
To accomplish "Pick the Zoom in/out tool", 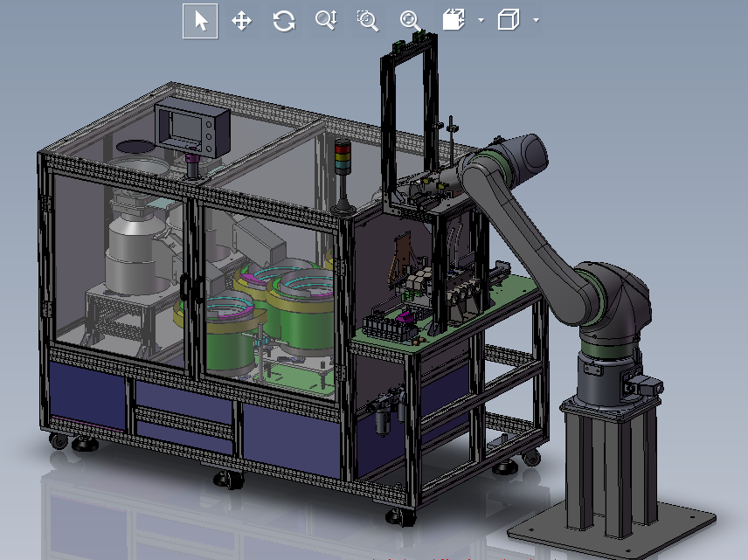I will [x=326, y=20].
